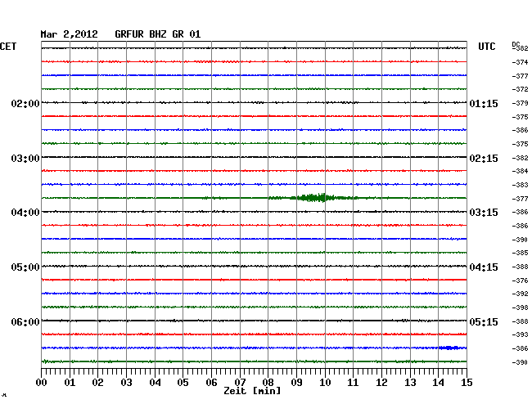Click minute tick label "12"

pyautogui.click(x=381, y=382)
